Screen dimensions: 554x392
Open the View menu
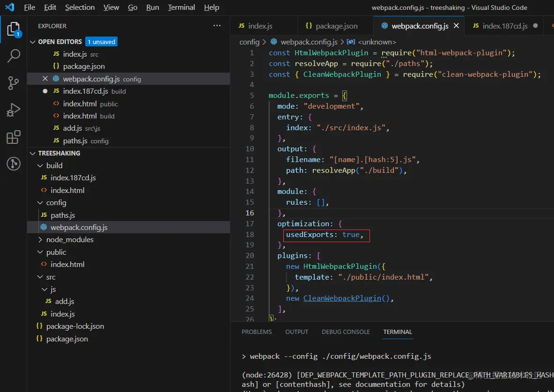click(111, 7)
